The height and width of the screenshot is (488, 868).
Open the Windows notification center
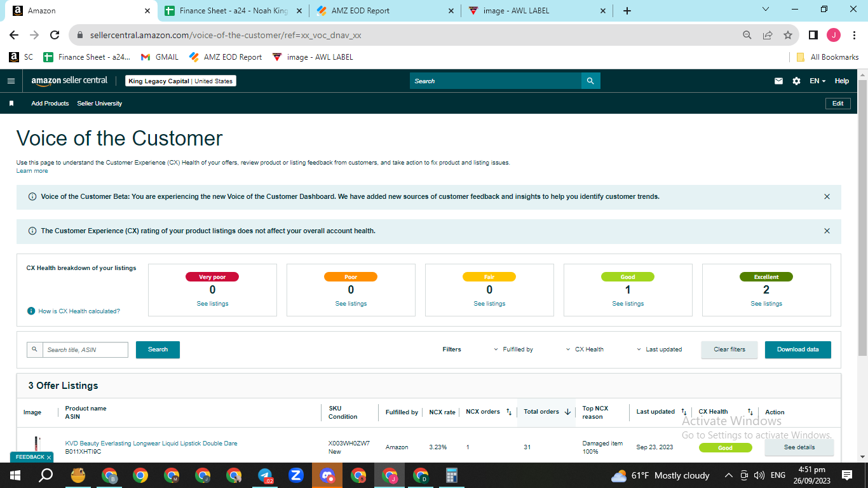point(846,475)
